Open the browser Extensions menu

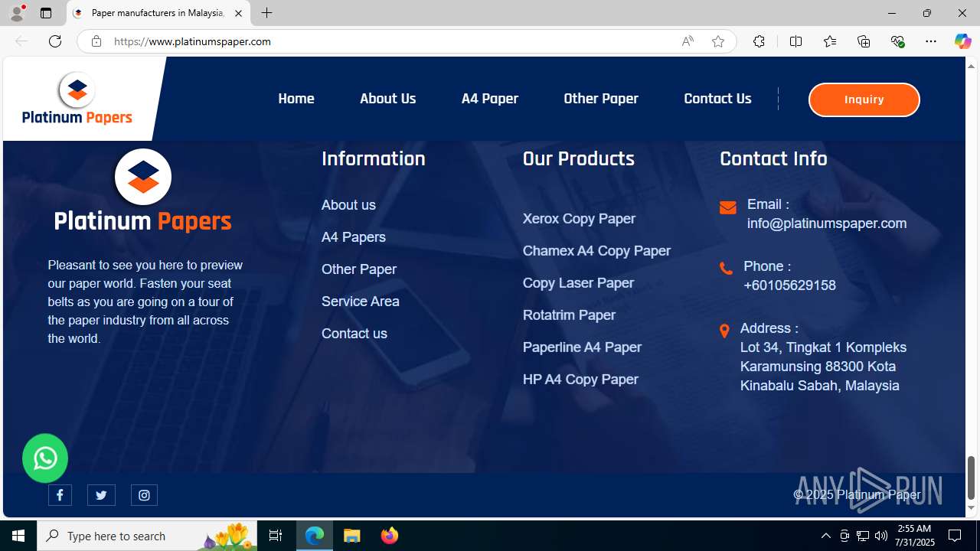click(759, 41)
